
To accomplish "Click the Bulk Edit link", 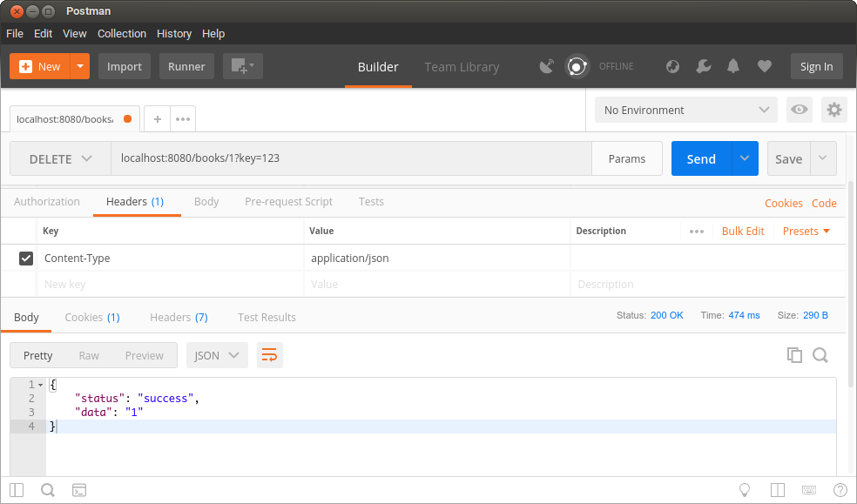I will (742, 232).
